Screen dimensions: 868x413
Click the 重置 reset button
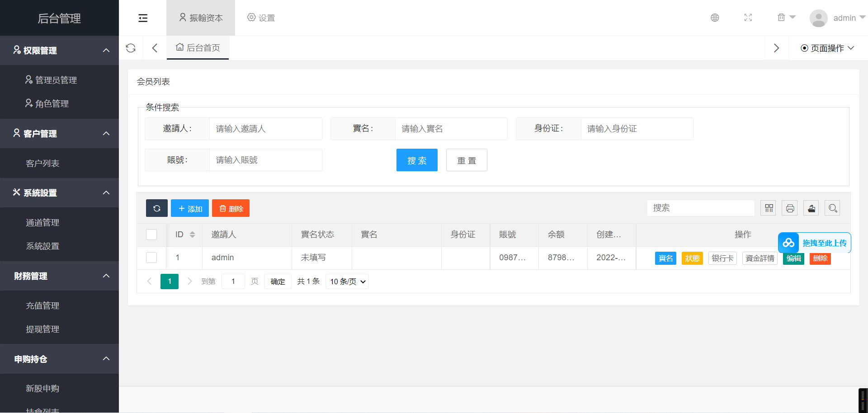coord(467,160)
